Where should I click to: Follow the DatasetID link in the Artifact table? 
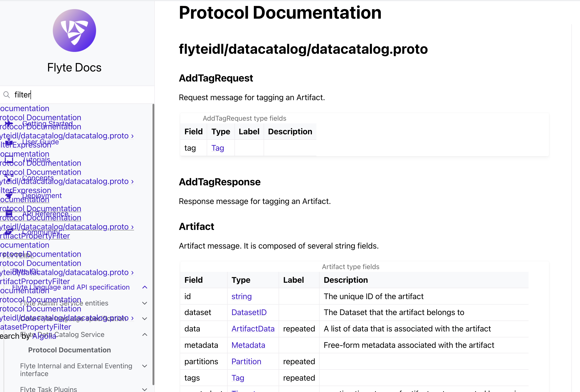pos(249,312)
